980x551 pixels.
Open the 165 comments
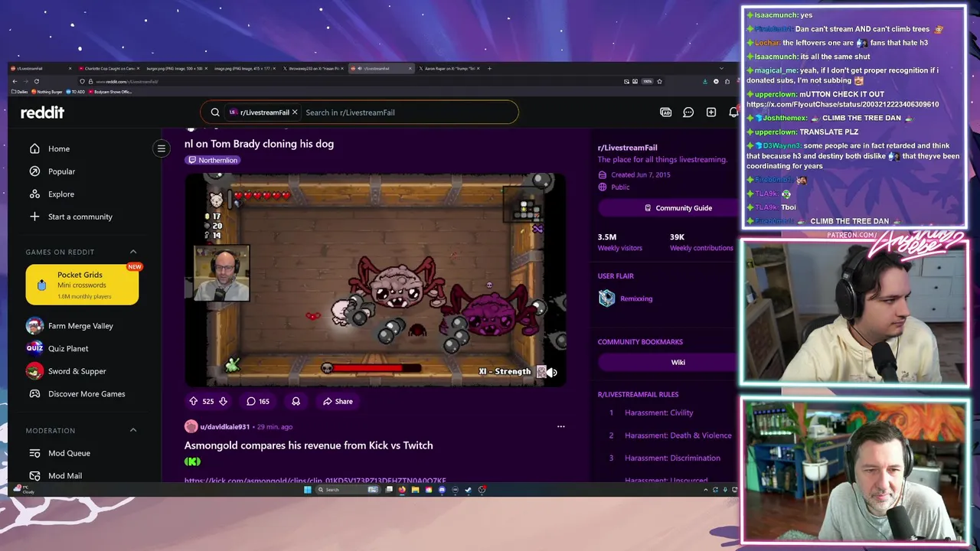257,401
